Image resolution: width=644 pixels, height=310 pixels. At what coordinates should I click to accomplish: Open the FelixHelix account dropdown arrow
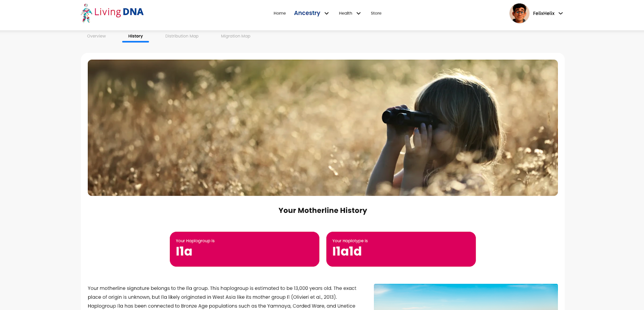(x=561, y=13)
